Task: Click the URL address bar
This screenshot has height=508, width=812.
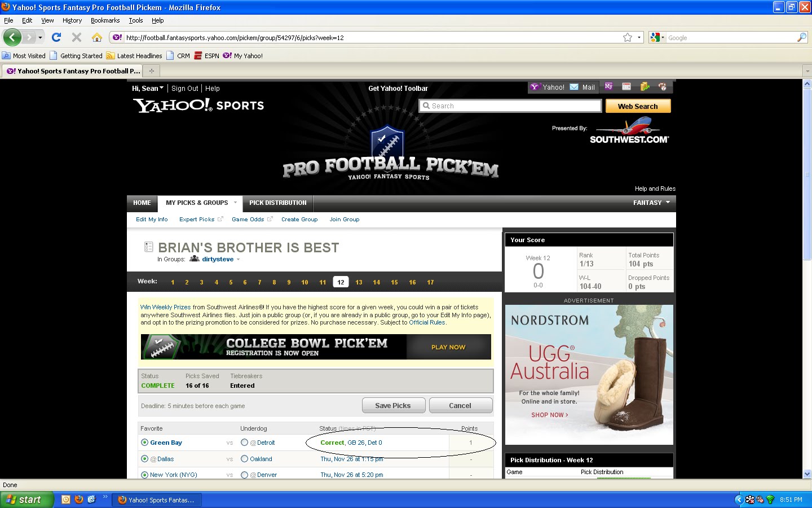Action: click(x=372, y=37)
